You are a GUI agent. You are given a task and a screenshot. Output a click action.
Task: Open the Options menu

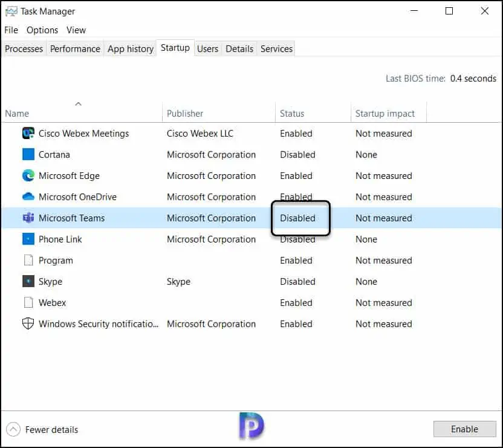pos(42,30)
